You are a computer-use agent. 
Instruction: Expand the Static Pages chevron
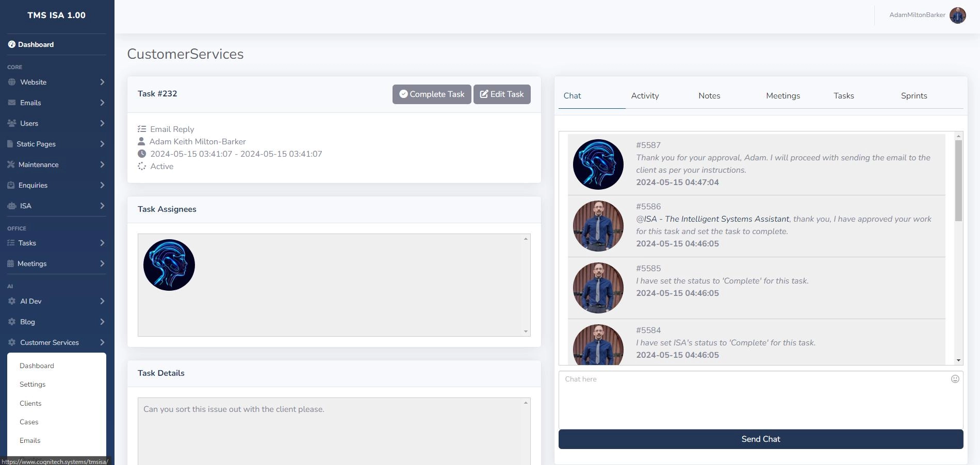pyautogui.click(x=102, y=144)
